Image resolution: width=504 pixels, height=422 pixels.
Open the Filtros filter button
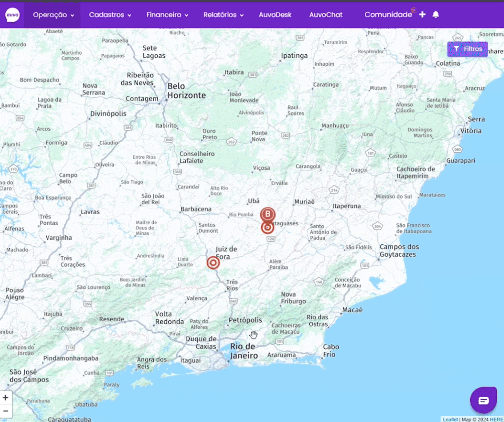pos(468,49)
